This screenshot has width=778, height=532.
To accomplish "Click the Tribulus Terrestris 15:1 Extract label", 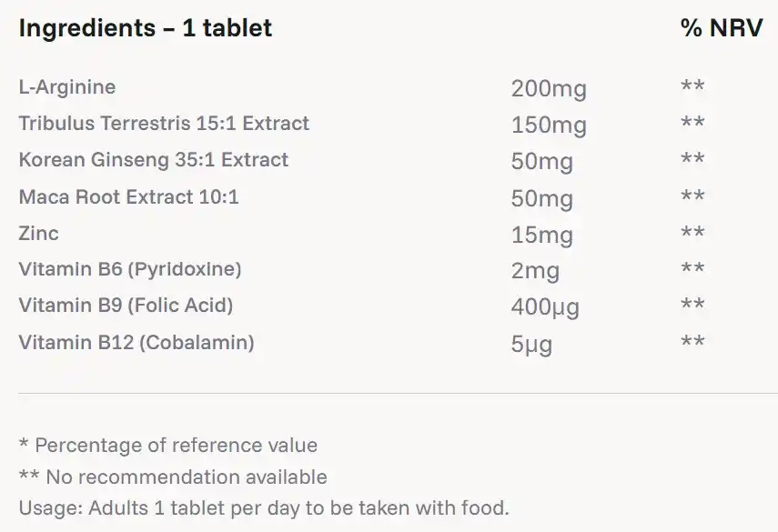I will click(x=164, y=124).
